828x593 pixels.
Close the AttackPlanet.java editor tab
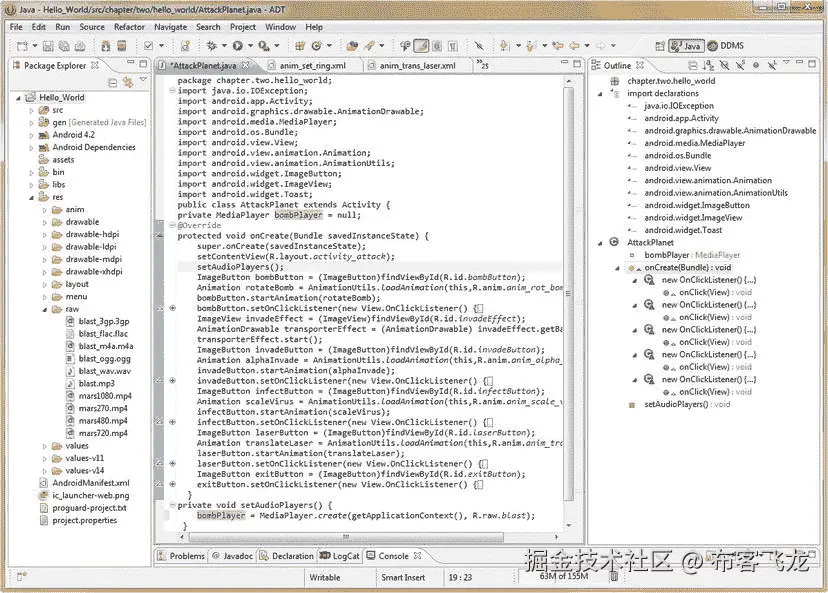[245, 66]
